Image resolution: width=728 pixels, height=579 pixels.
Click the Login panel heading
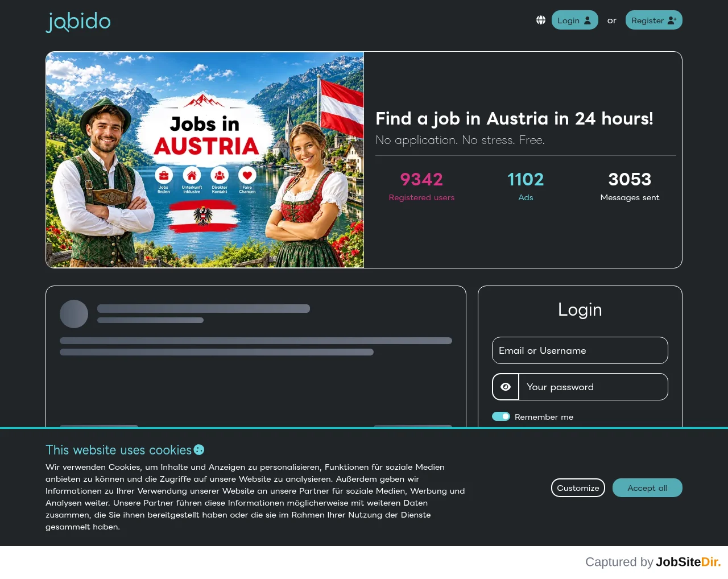click(580, 309)
